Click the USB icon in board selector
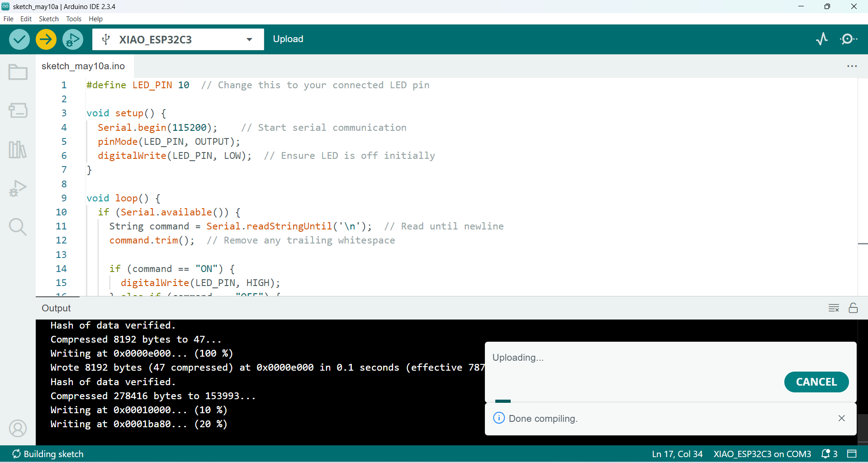868x463 pixels. point(106,39)
